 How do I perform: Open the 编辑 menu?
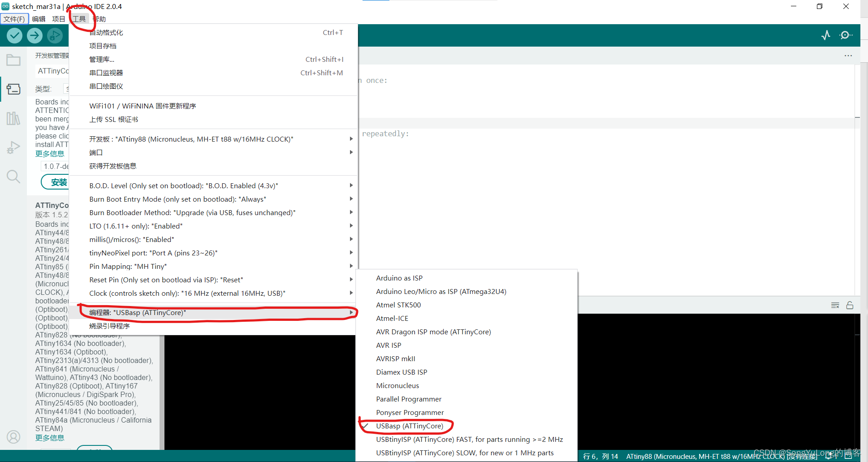pos(39,19)
